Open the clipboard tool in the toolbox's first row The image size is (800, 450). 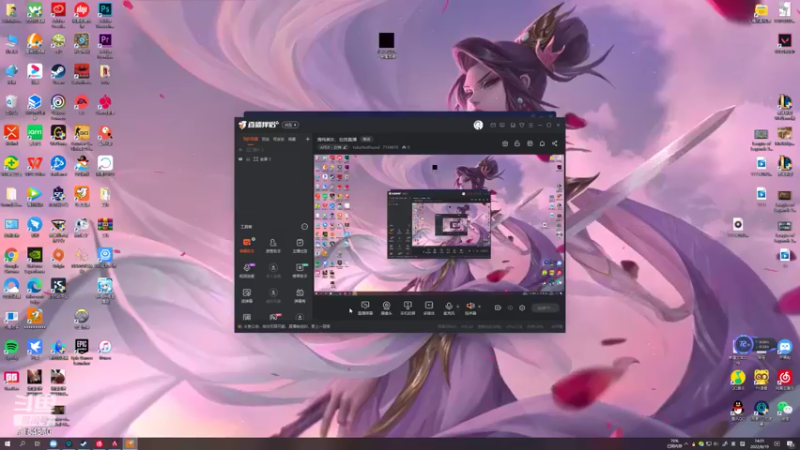coord(299,245)
